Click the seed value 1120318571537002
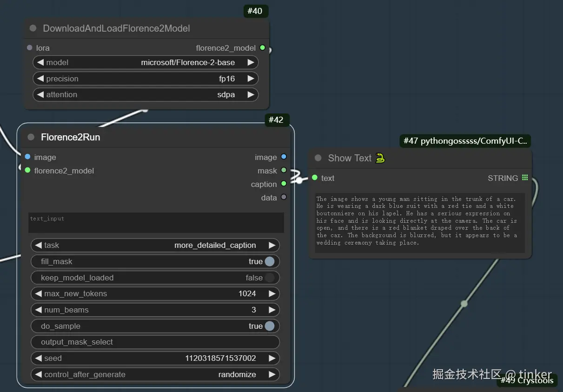 221,358
